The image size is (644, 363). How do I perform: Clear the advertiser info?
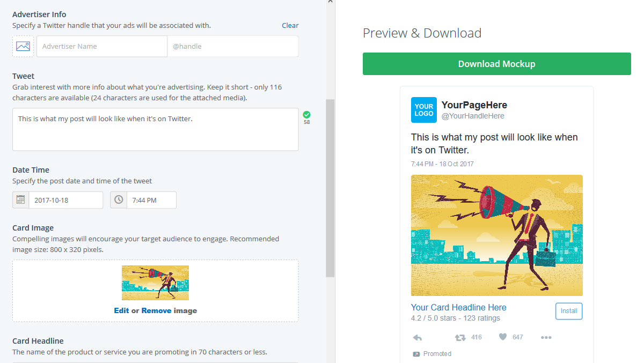tap(290, 25)
